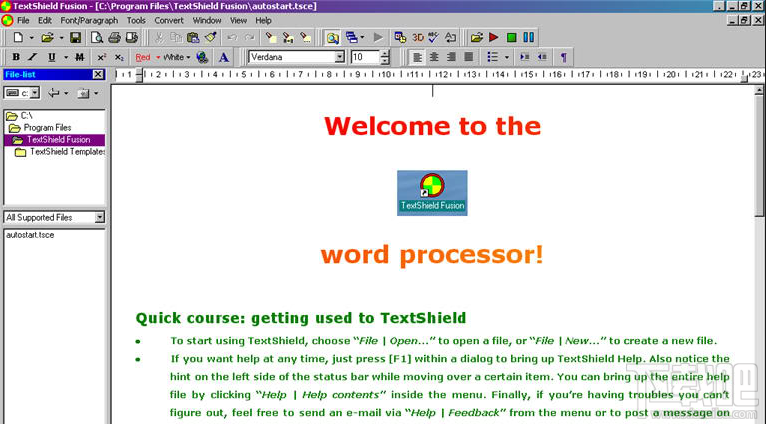Click the bullet list icon
The image size is (766, 424).
pos(492,57)
